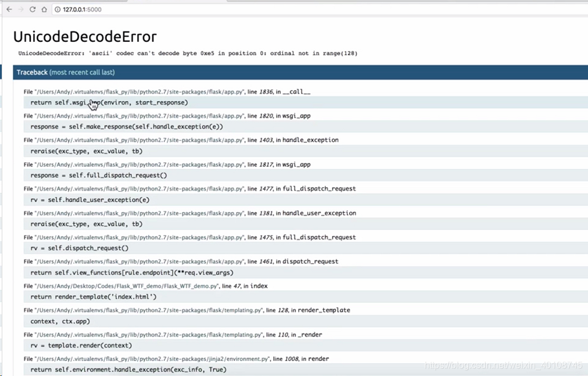This screenshot has width=588, height=376.
Task: View site information icon beside the URL
Action: click(x=58, y=9)
